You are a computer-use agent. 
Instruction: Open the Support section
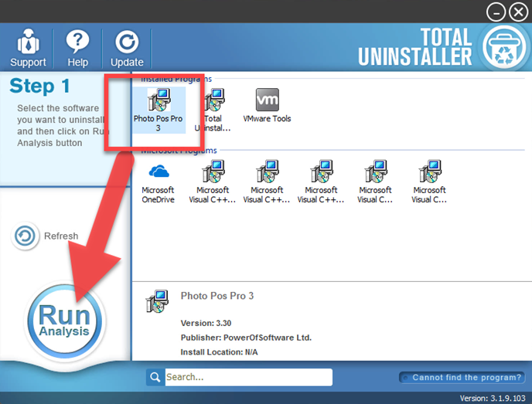tap(28, 48)
